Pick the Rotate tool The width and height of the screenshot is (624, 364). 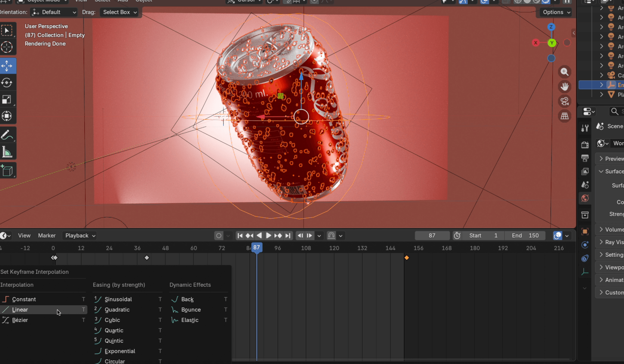coord(7,83)
